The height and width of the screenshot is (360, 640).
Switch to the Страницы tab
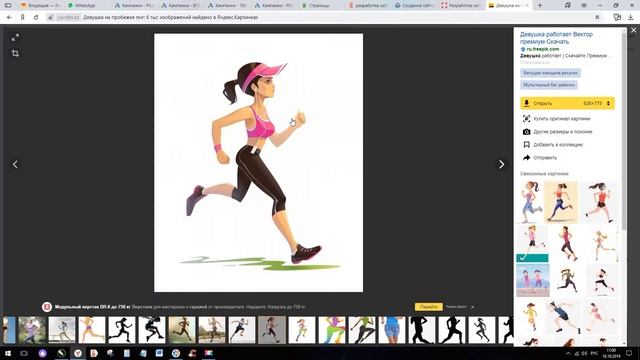pos(318,6)
